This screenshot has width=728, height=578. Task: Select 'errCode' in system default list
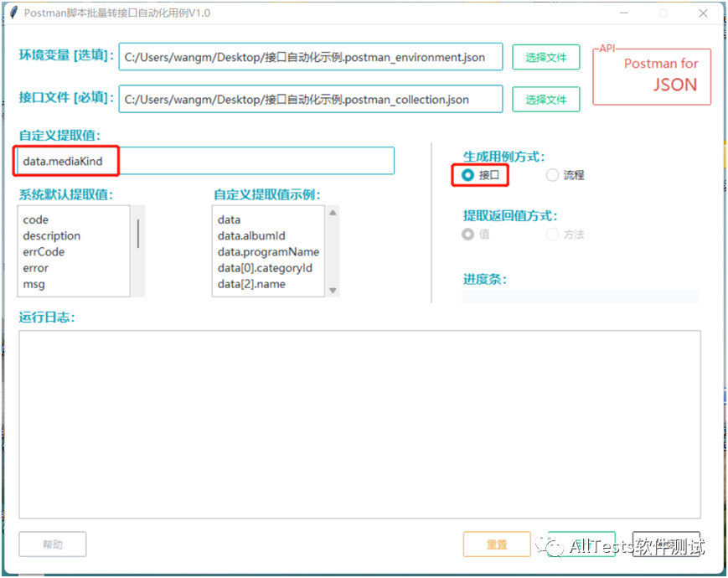coord(44,251)
